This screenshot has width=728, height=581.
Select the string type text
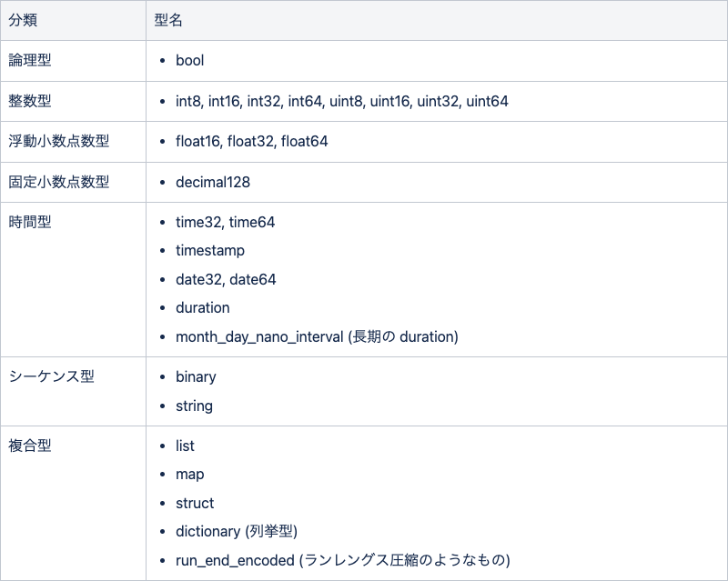tap(194, 406)
